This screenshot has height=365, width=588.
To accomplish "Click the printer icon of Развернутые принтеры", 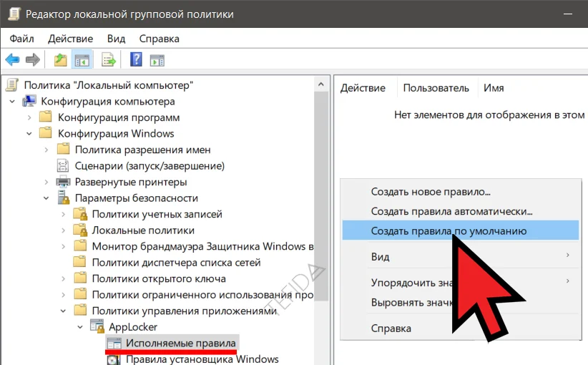I will pos(63,182).
